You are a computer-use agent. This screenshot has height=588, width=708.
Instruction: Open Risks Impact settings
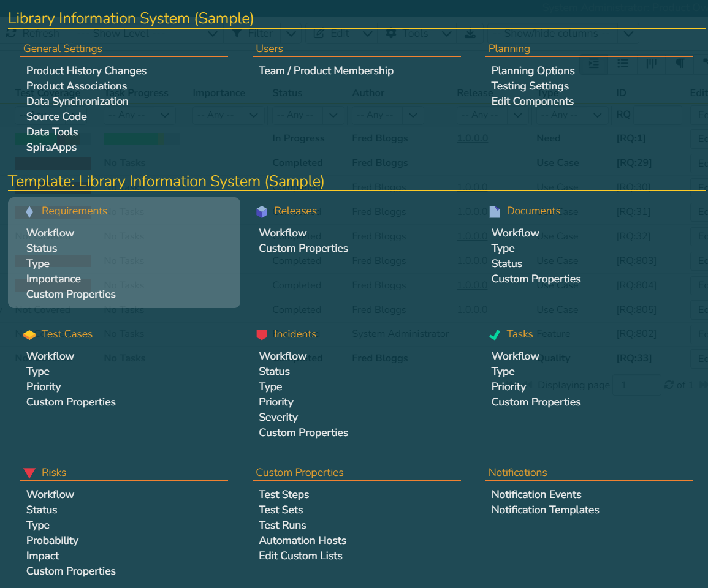(42, 556)
